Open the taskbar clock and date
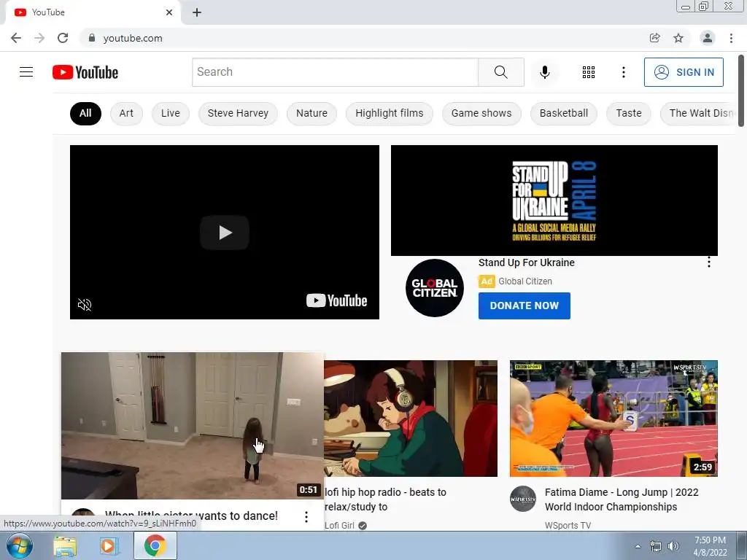Screen dimensions: 747x560 710,546
